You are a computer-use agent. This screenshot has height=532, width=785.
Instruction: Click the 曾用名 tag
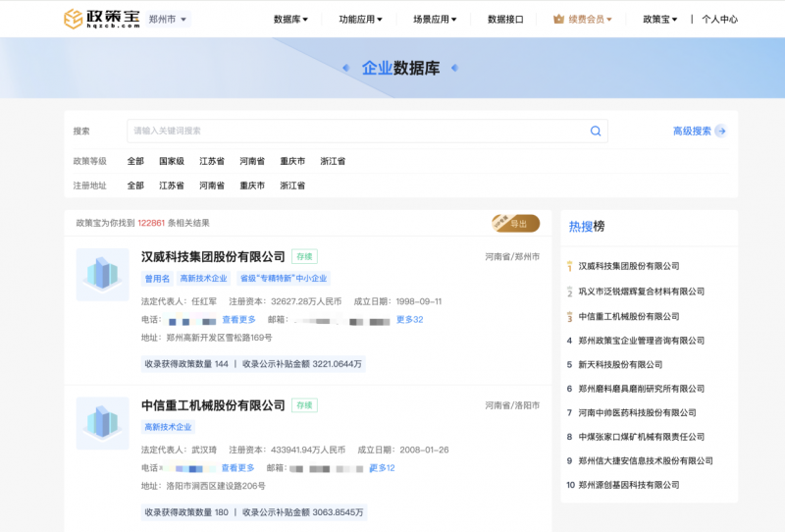pyautogui.click(x=157, y=279)
